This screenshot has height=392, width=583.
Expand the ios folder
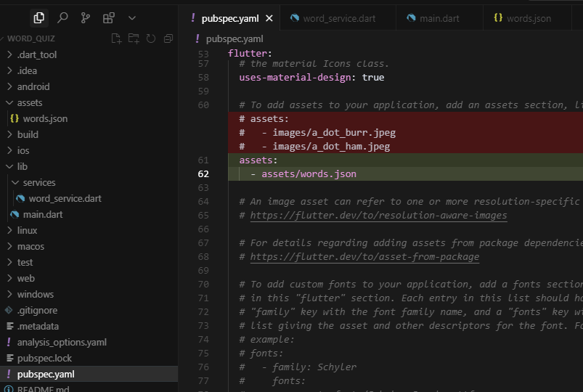pos(89,150)
